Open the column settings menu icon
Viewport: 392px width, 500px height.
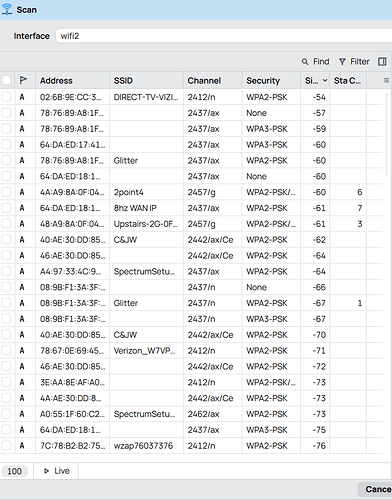[386, 80]
